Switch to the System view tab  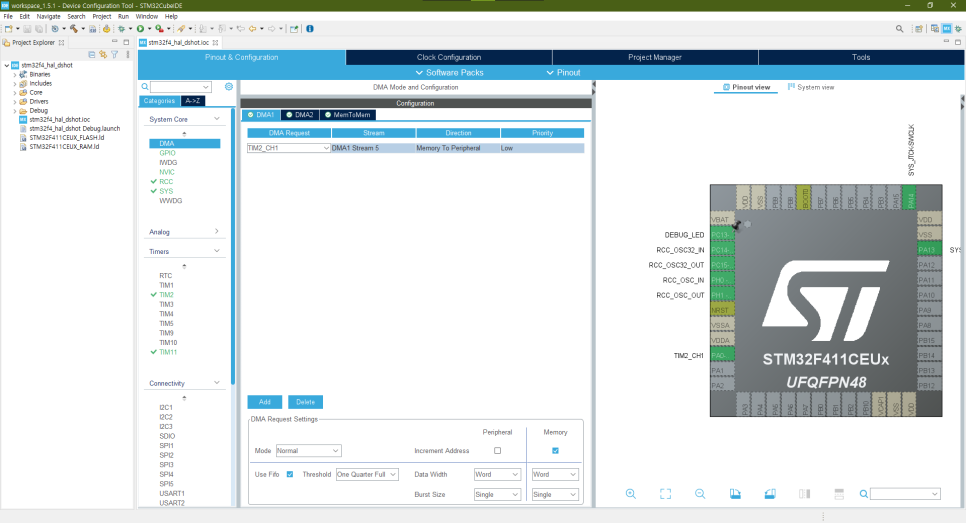pos(811,87)
